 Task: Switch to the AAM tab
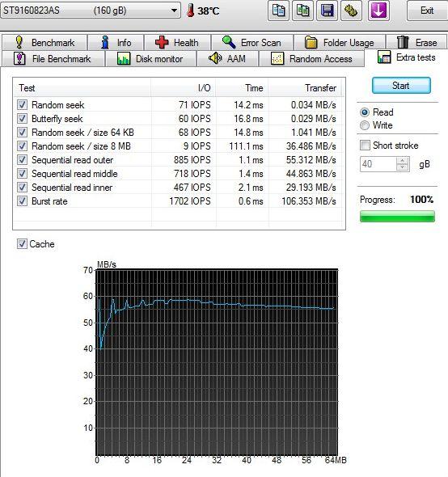(x=228, y=58)
